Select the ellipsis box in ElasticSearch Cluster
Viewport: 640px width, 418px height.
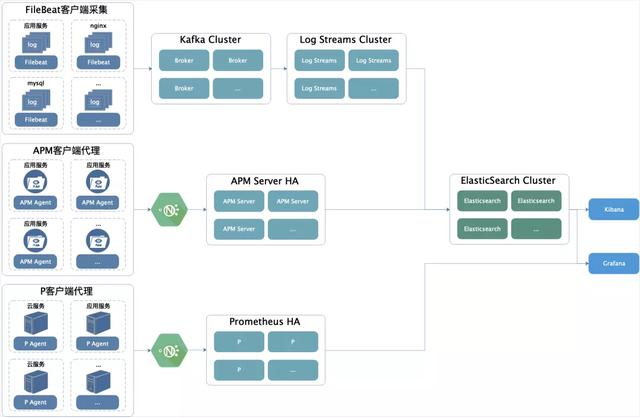536,229
